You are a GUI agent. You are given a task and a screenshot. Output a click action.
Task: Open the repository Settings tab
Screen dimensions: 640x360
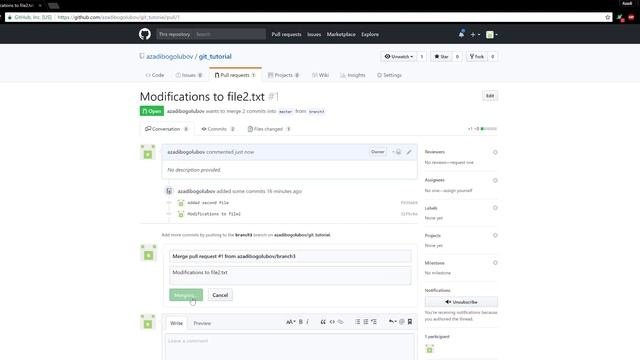(389, 75)
